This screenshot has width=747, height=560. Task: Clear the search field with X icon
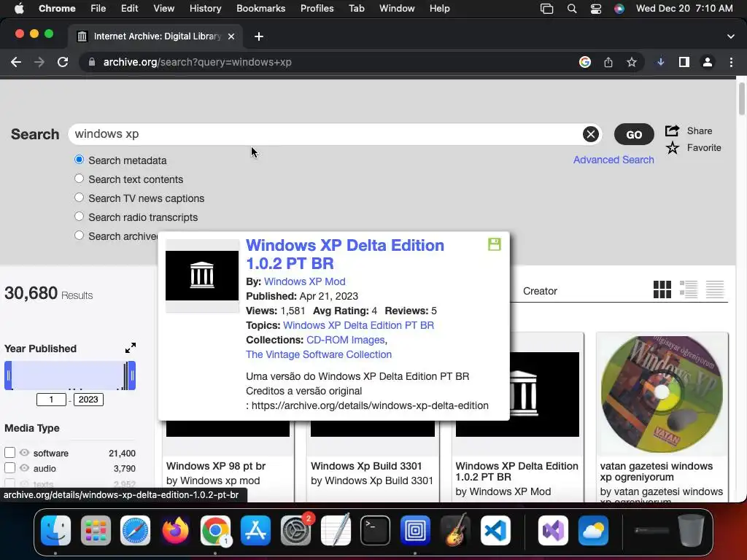(591, 134)
